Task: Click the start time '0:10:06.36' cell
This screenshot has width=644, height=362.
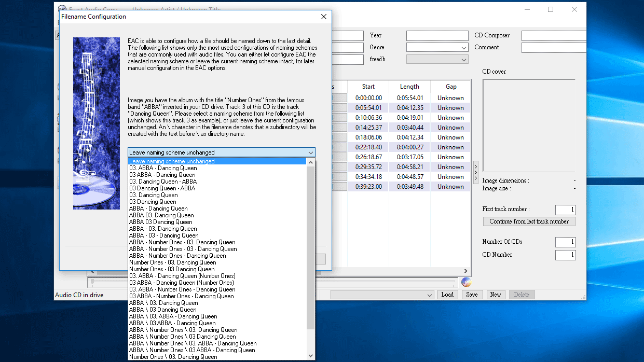Action: tap(368, 118)
